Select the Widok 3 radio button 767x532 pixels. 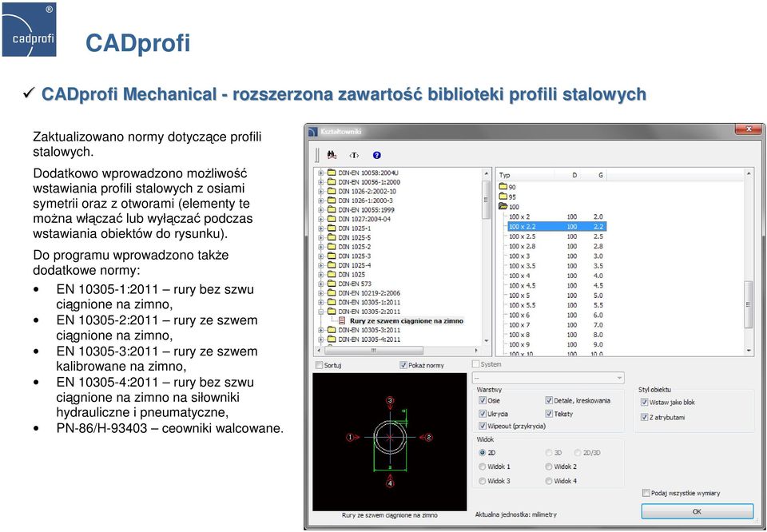(x=483, y=481)
